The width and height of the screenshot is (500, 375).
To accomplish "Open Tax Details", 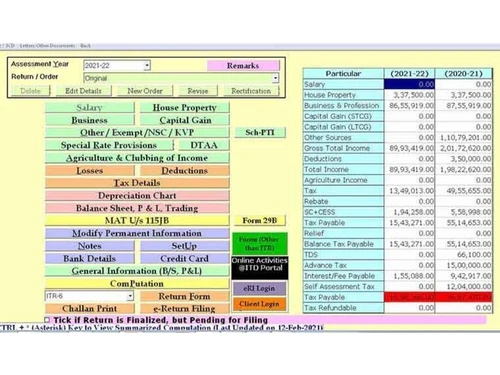I will [137, 183].
